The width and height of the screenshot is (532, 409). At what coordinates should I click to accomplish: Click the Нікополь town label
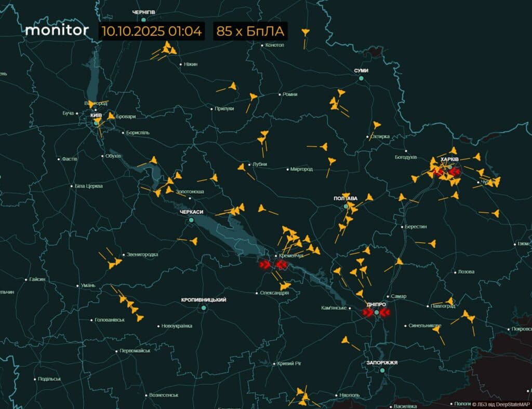(x=349, y=395)
